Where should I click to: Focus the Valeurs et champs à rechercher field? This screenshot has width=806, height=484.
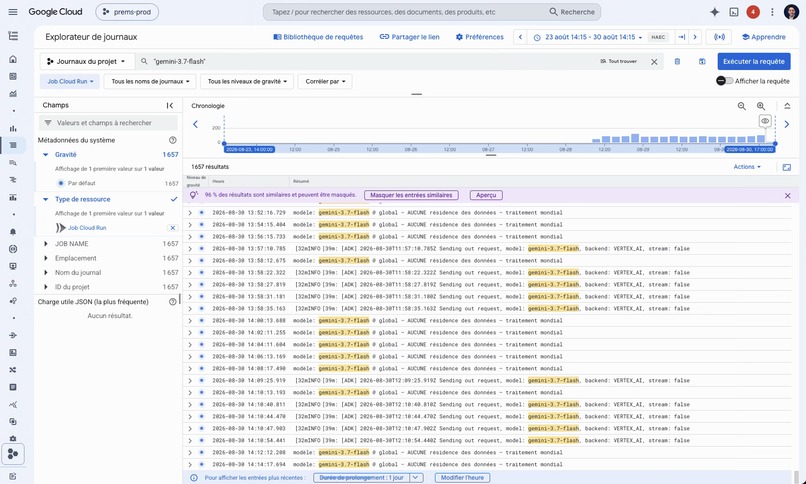click(x=108, y=123)
